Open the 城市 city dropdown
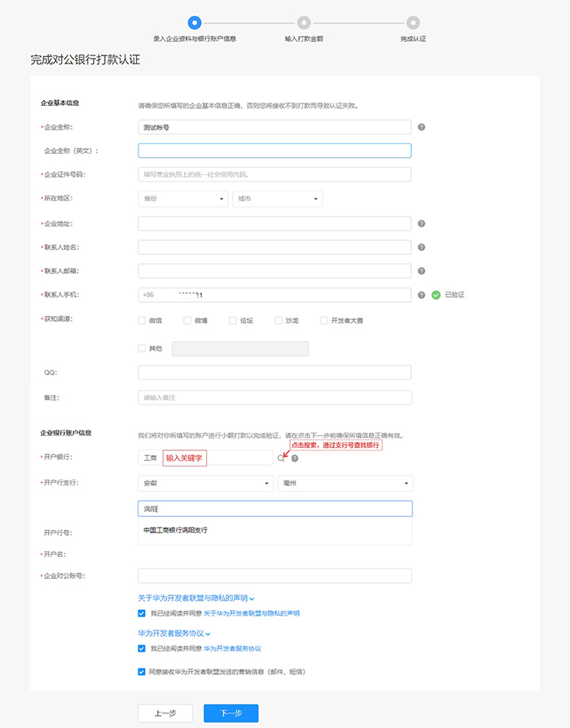570x728 pixels. pos(277,199)
